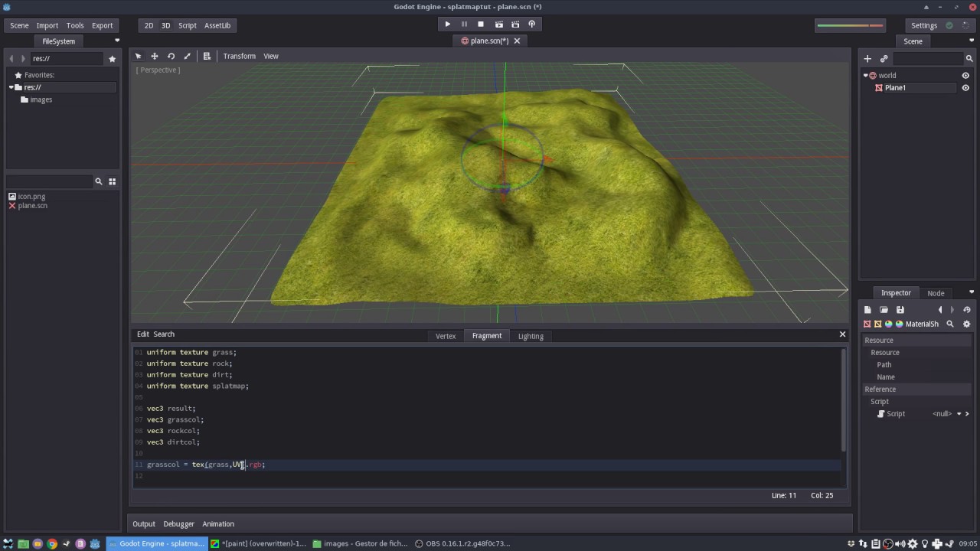Collapse the world node in scene tree
Viewport: 980px width, 551px height.
click(x=865, y=75)
